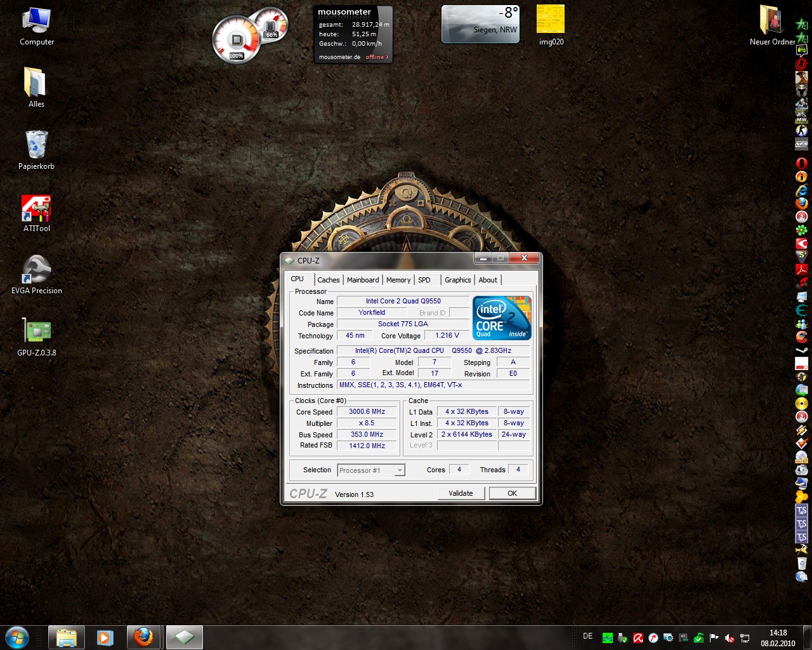Open the Windows Start menu
The height and width of the screenshot is (650, 812).
coord(17,637)
